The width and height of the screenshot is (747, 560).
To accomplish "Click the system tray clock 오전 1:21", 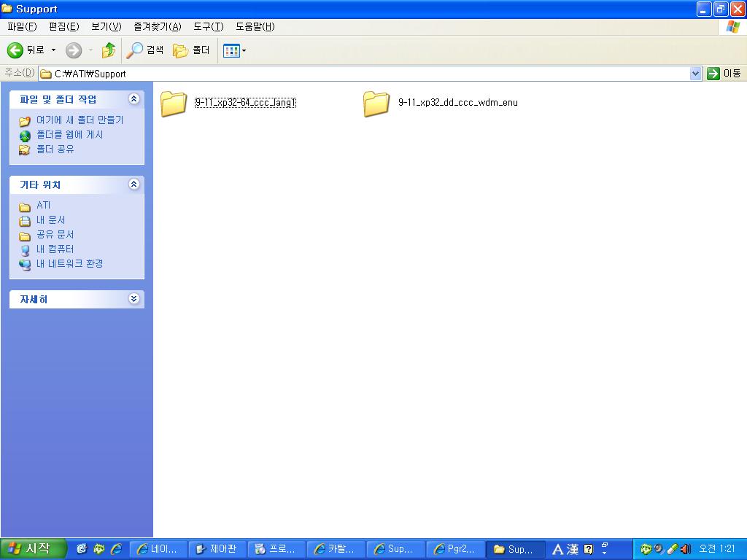I will pos(717,549).
